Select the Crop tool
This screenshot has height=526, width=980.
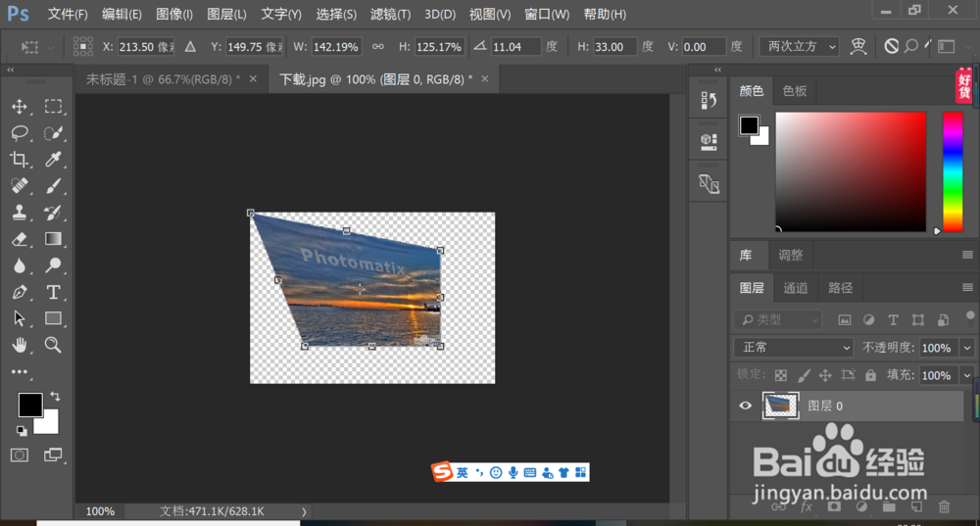20,160
